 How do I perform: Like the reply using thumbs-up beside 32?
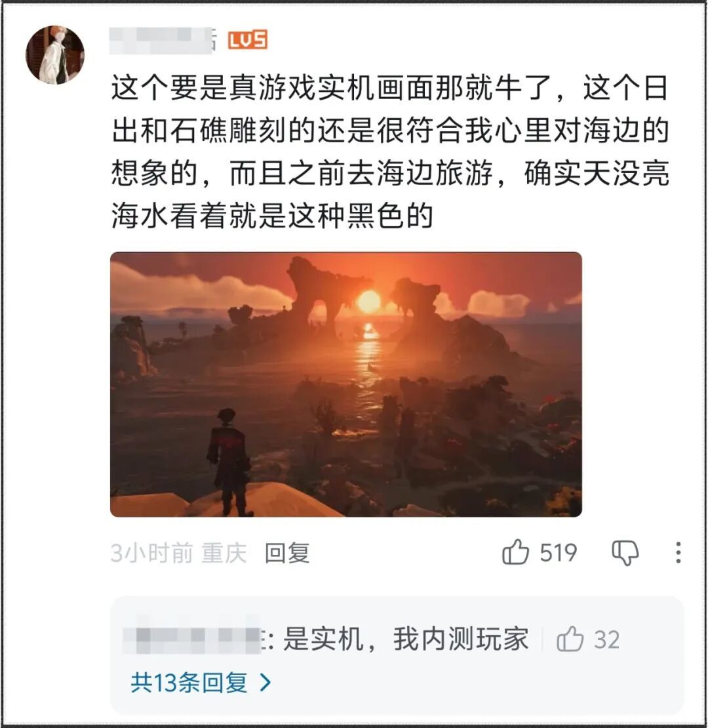(x=570, y=639)
